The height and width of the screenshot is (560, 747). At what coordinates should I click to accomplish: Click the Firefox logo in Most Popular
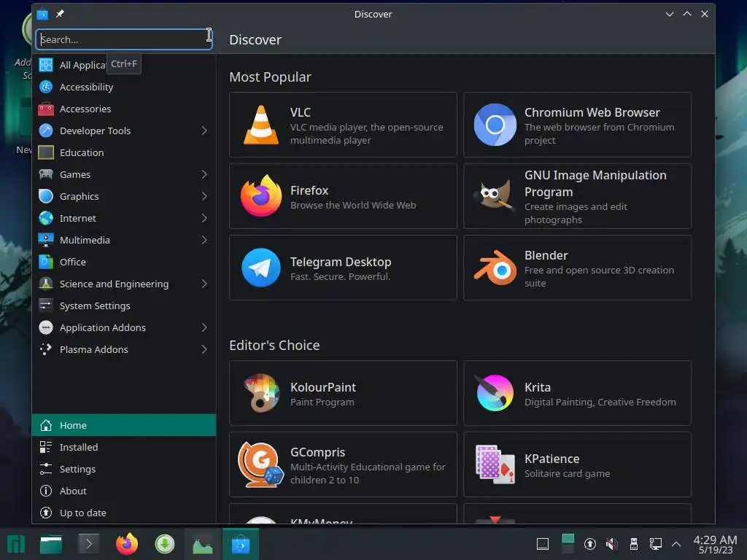tap(260, 195)
